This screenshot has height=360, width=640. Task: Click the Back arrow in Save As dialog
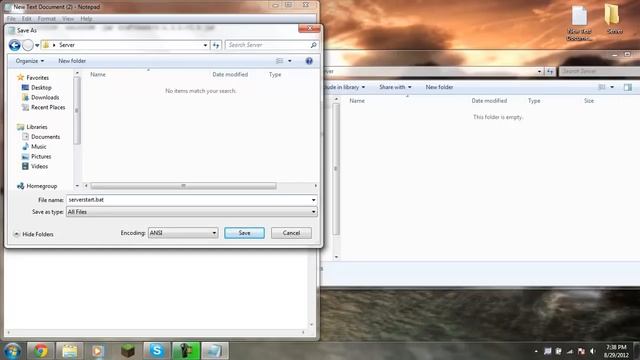14,45
